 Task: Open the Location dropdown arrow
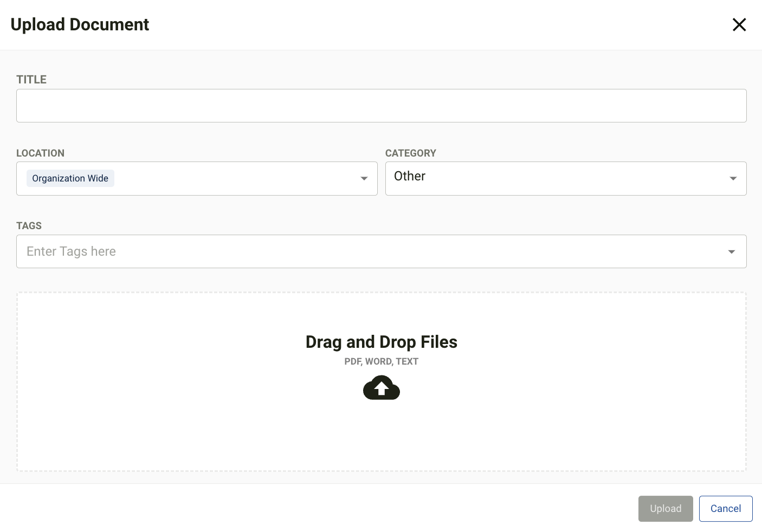point(364,179)
